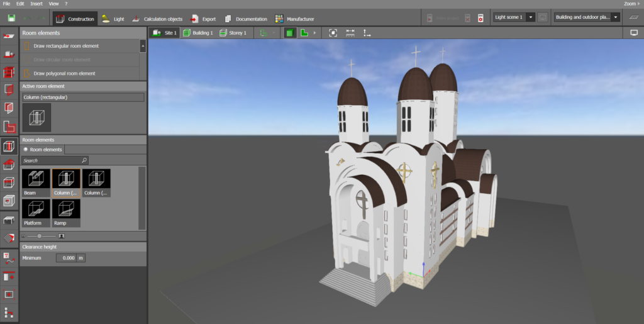Select the Room elements radio tab

point(43,150)
